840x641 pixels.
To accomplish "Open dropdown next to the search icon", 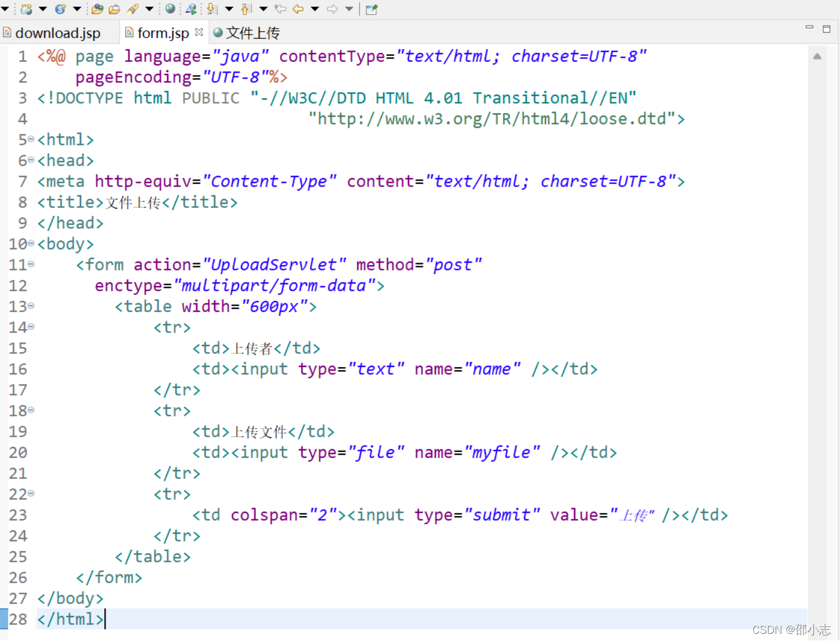I will tap(149, 9).
